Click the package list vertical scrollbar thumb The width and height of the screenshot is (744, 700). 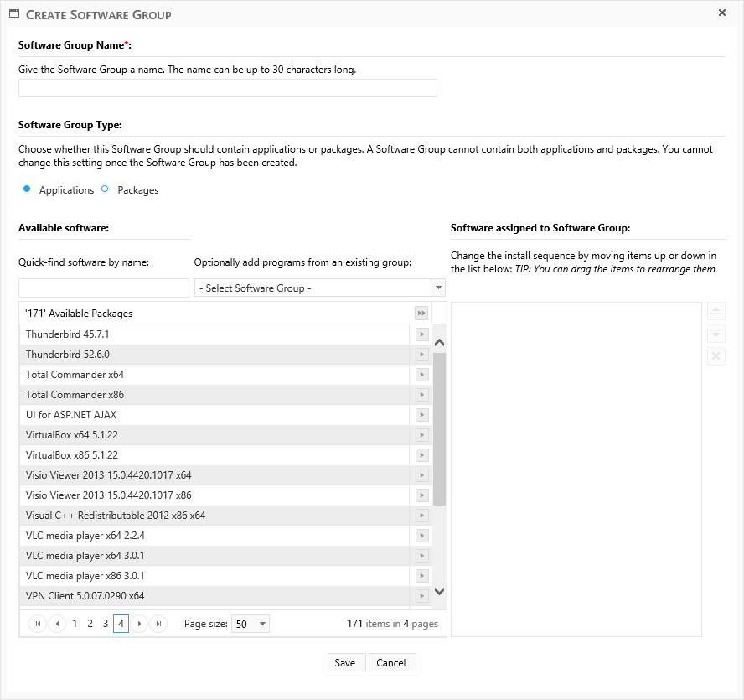(x=440, y=428)
